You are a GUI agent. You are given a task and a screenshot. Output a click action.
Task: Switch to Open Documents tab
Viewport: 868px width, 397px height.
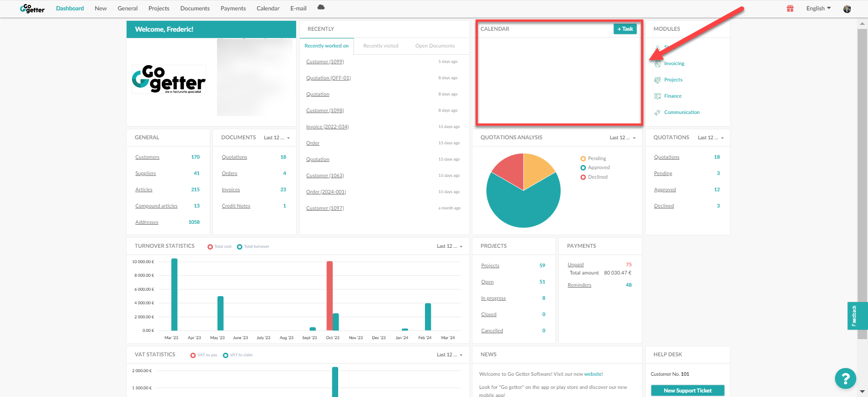point(435,46)
